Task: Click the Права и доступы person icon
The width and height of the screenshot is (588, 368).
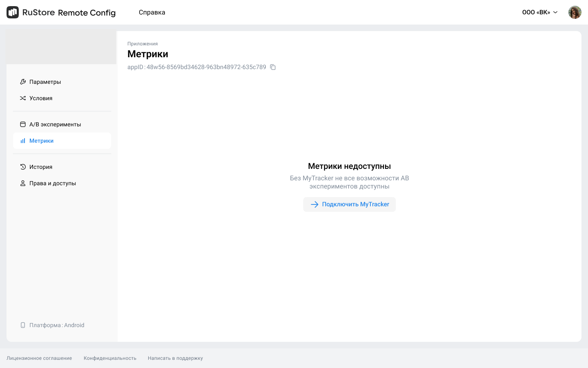Action: click(x=23, y=183)
